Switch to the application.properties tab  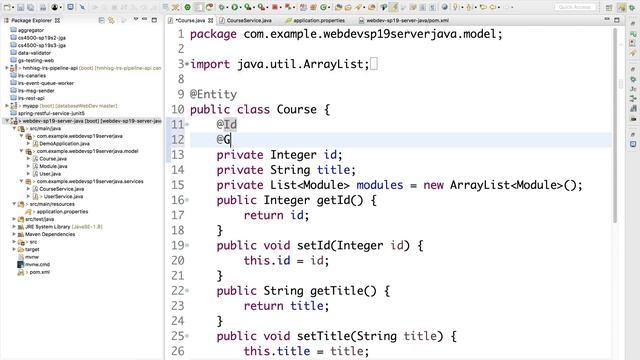[315, 20]
